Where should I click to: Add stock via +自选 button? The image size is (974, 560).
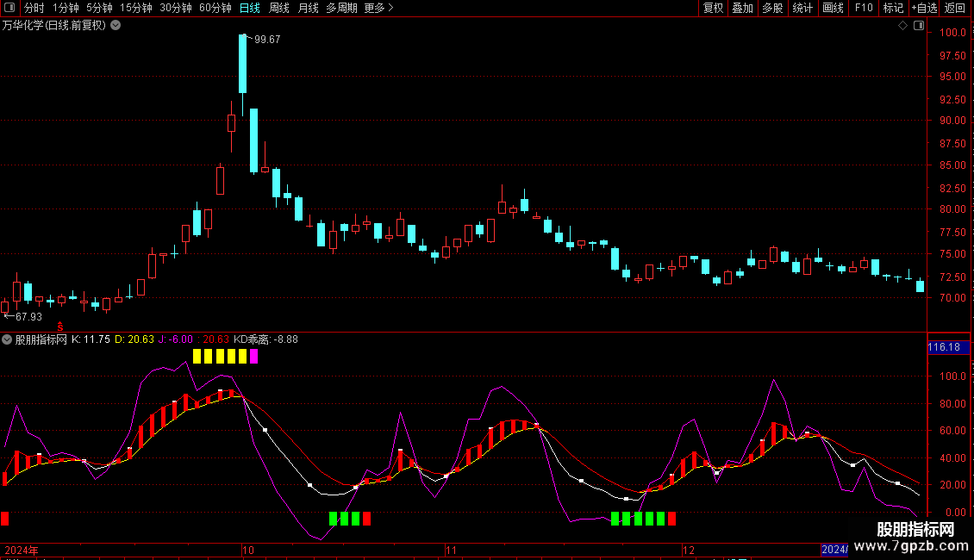(x=924, y=8)
